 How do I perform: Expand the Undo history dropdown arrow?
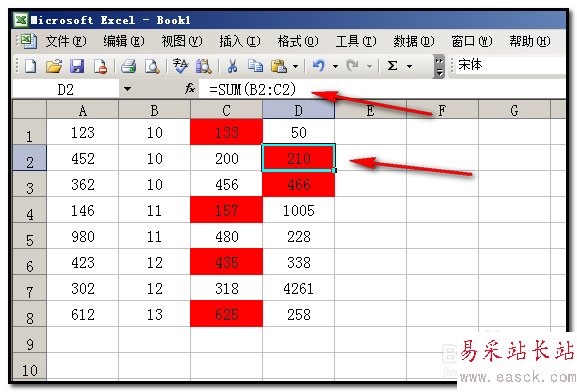pos(335,67)
